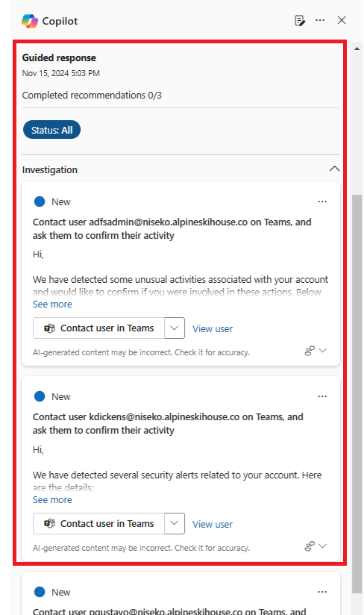
Task: Click scrollbar up arrow
Action: coord(357,49)
